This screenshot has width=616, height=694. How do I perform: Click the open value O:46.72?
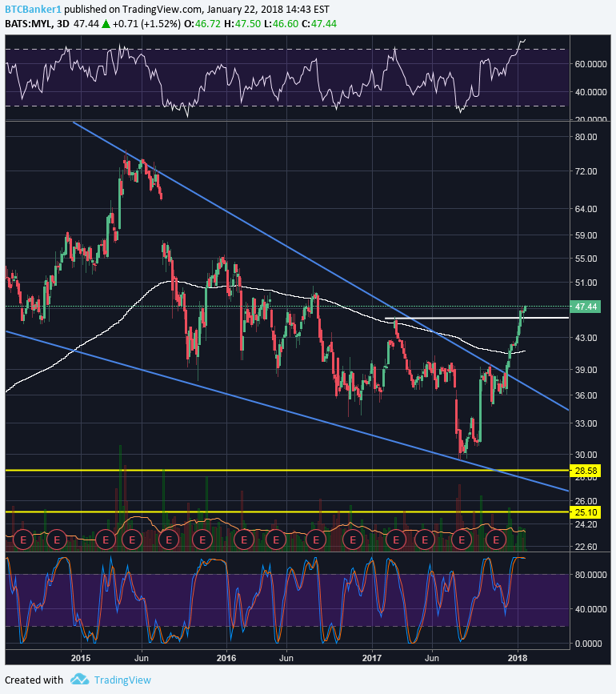tap(202, 23)
